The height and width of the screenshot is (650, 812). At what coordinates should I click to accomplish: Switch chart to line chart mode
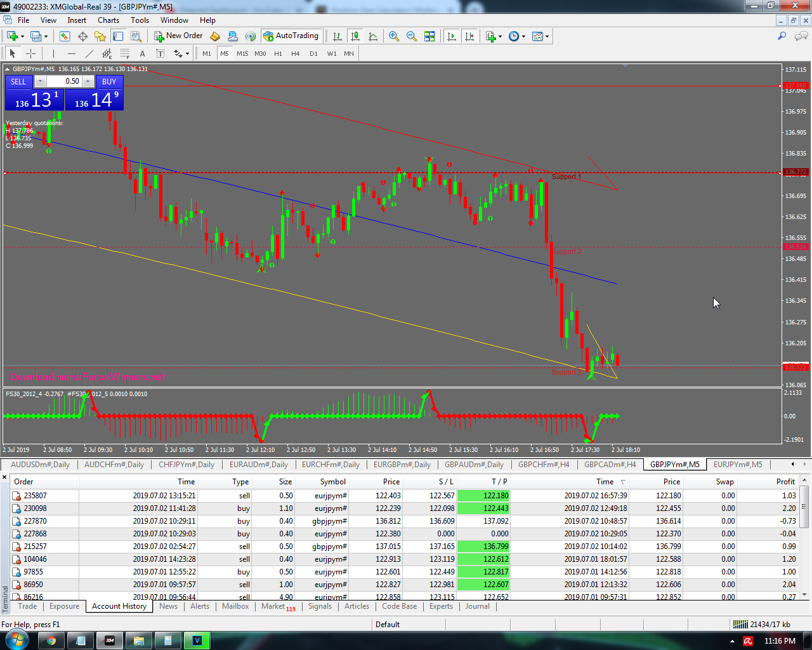click(373, 36)
